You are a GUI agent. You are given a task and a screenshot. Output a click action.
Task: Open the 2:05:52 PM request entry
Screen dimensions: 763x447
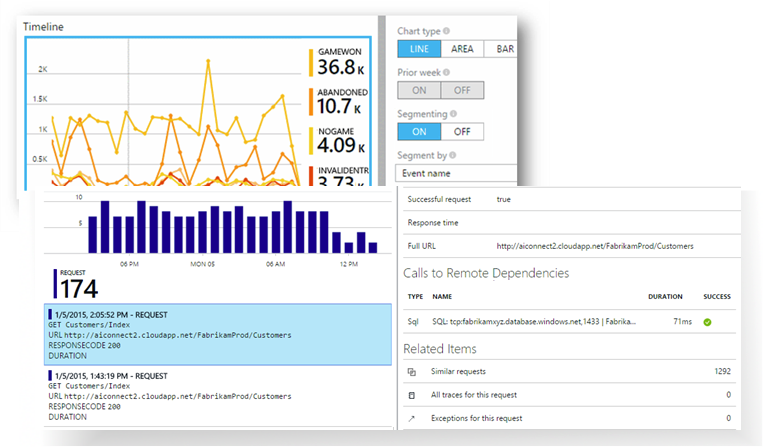pyautogui.click(x=218, y=335)
